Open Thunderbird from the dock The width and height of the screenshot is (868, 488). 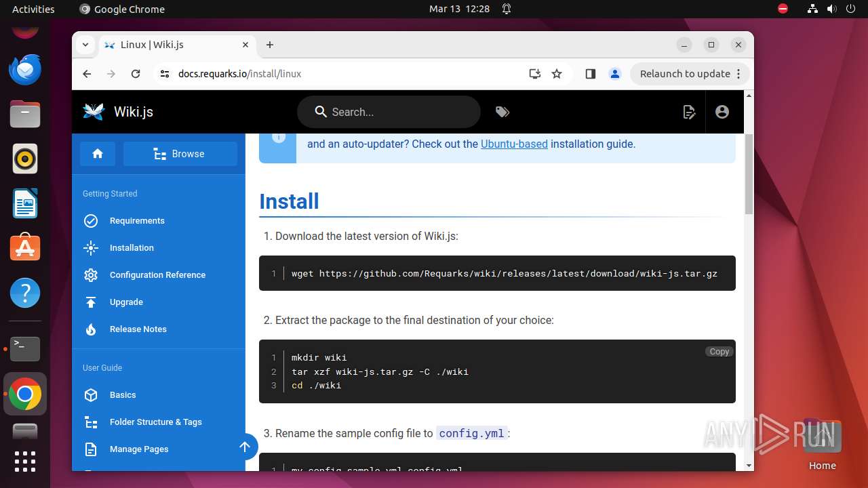[x=25, y=70]
